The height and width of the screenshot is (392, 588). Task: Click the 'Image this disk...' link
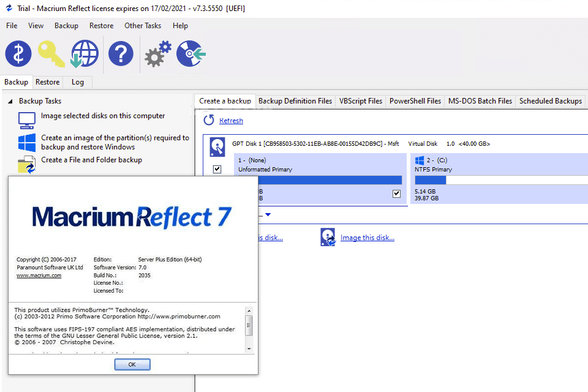click(367, 238)
